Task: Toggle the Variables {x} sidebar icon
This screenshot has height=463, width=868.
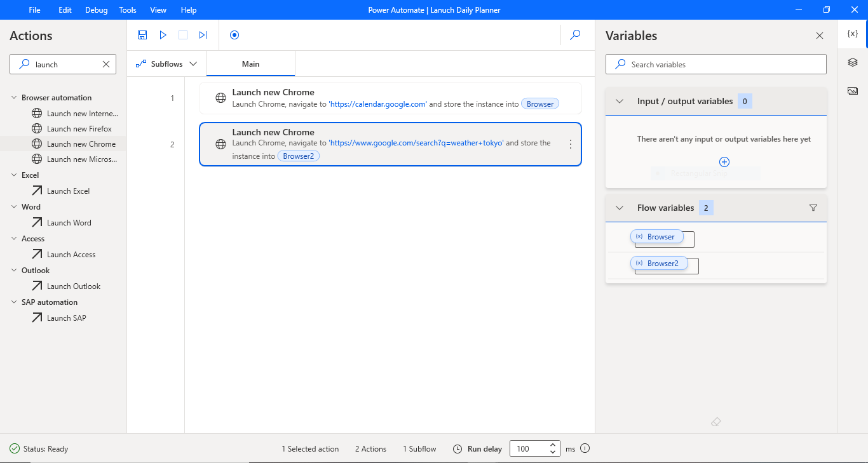Action: coord(853,34)
